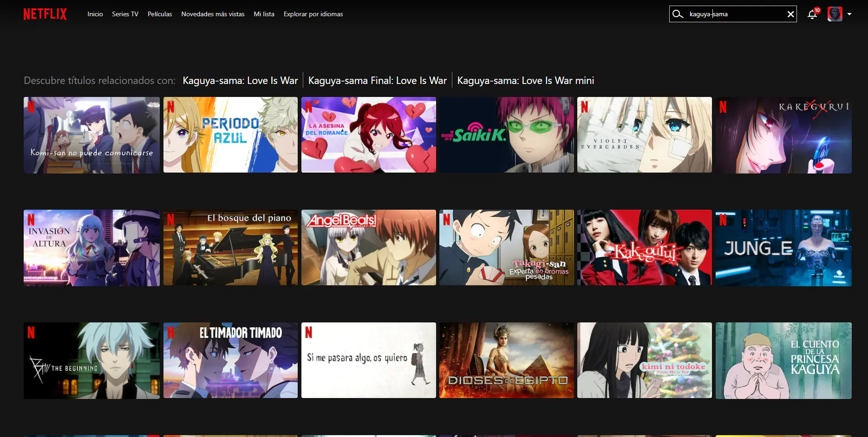This screenshot has height=437, width=868.
Task: Click the Netflix logo
Action: (45, 14)
